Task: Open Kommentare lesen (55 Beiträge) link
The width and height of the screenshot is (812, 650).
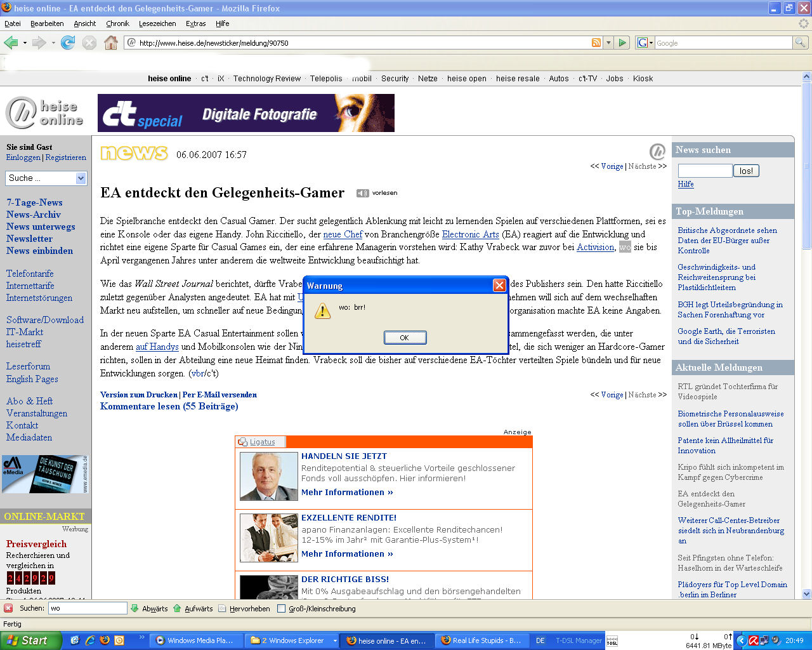Action: pyautogui.click(x=169, y=406)
